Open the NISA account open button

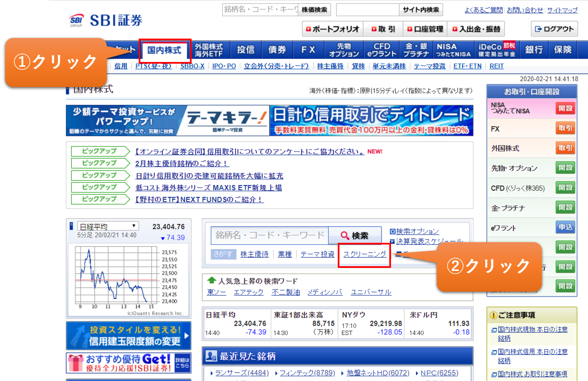565,108
